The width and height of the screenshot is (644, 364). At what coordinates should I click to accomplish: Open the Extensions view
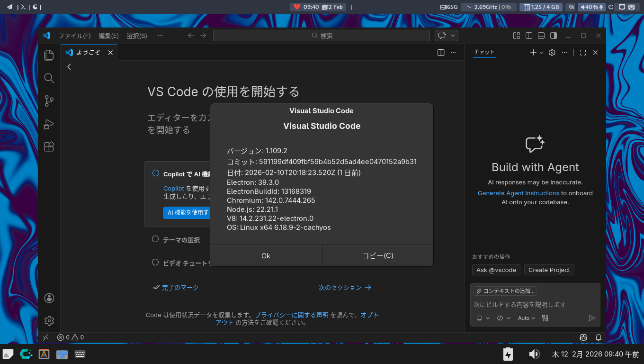(x=49, y=147)
